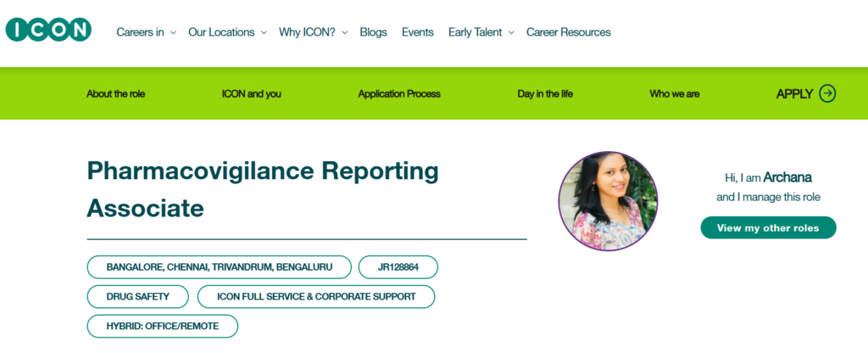Open the Our Locations menu
This screenshot has width=868, height=353.
point(221,32)
